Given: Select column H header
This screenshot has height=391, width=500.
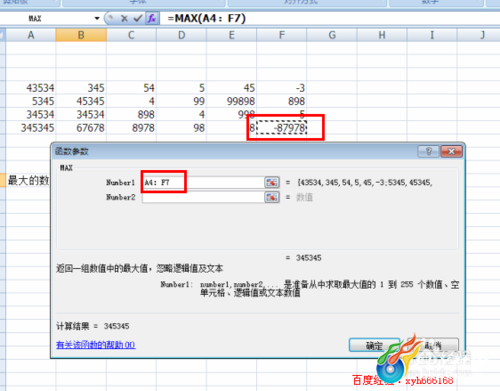Looking at the screenshot, I should pyautogui.click(x=382, y=35).
